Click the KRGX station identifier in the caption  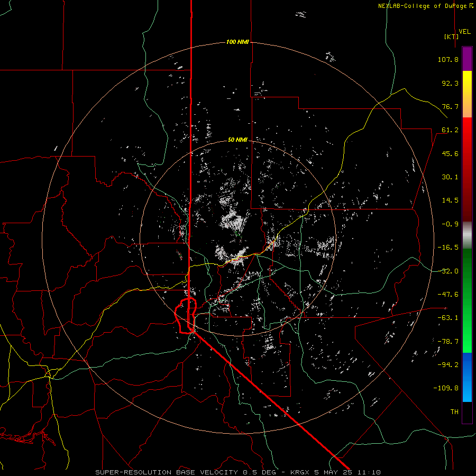300,472
